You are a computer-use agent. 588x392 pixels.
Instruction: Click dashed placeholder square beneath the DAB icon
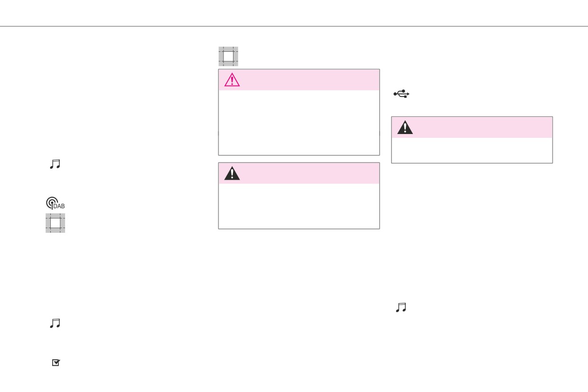pyautogui.click(x=56, y=223)
